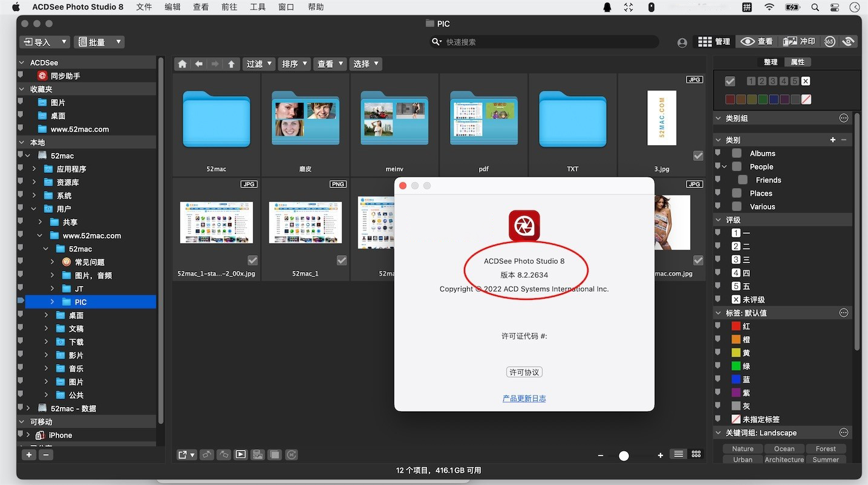Click the go up one folder arrow
Viewport: 868px width, 485px height.
(x=231, y=64)
